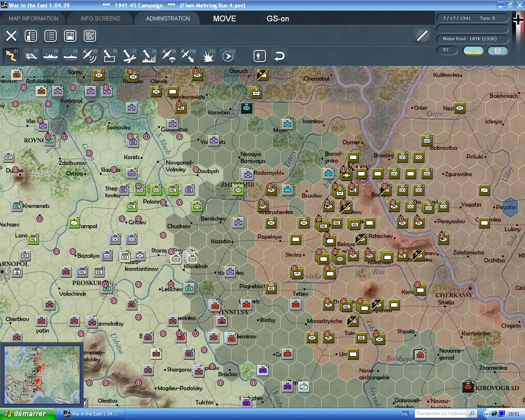Click the desktop search input field
Screen dimensions: 525x420
coord(441,413)
